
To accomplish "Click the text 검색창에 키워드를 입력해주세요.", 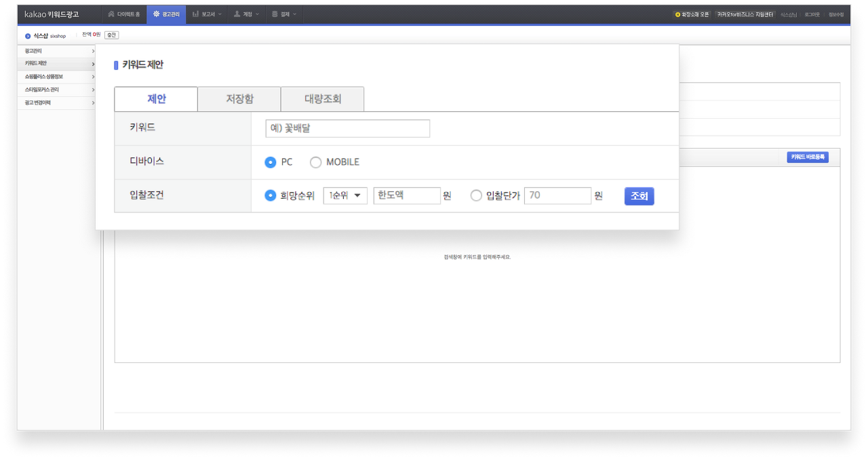I will (477, 257).
